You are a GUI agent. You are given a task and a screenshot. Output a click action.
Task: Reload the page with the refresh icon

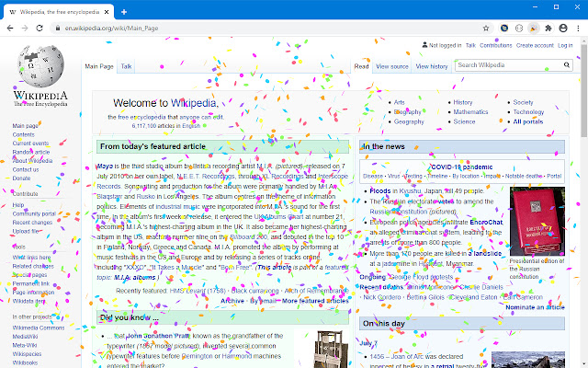(x=40, y=29)
